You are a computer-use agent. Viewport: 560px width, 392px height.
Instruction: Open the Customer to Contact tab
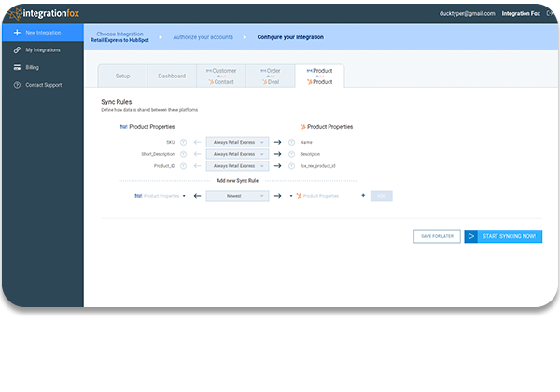point(221,76)
